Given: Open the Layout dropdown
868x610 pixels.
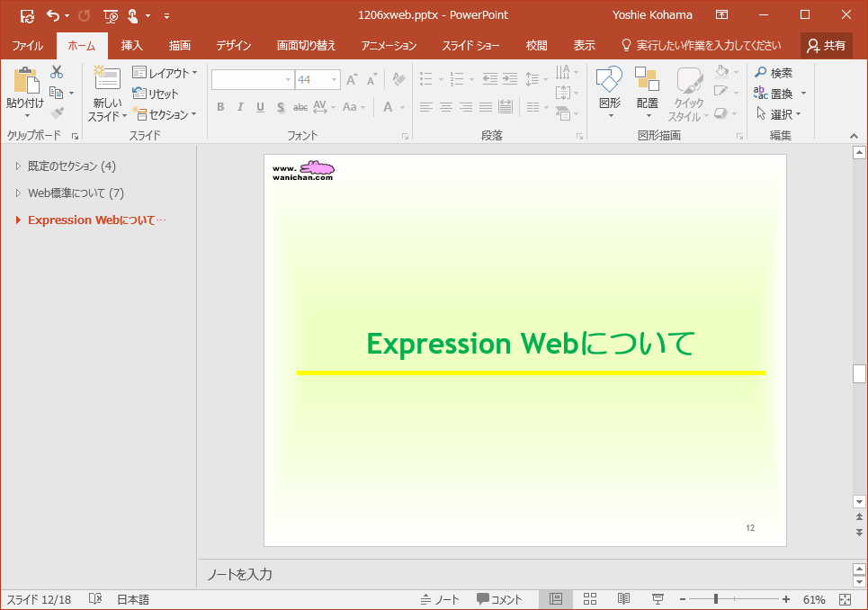Looking at the screenshot, I should [x=165, y=73].
